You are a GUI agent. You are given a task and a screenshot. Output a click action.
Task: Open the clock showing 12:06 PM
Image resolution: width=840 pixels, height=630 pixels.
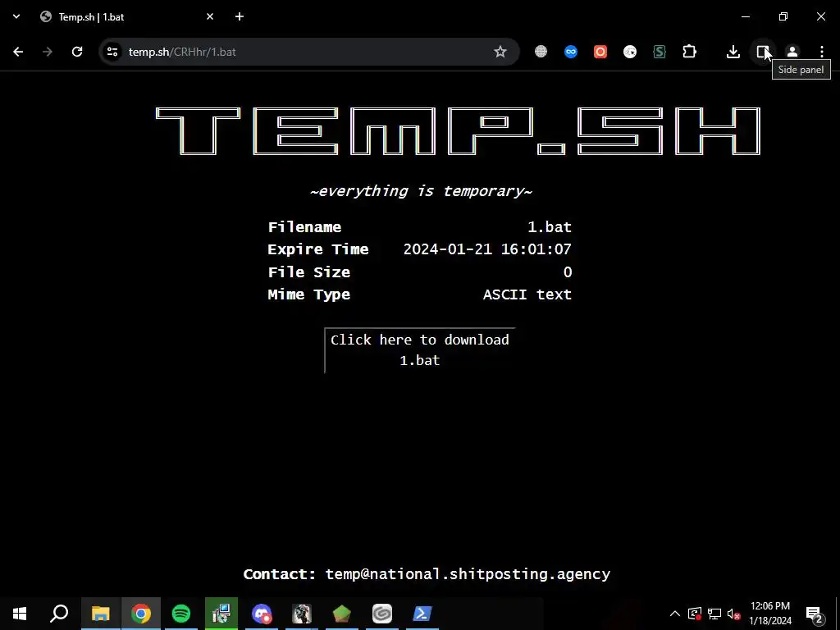point(769,614)
